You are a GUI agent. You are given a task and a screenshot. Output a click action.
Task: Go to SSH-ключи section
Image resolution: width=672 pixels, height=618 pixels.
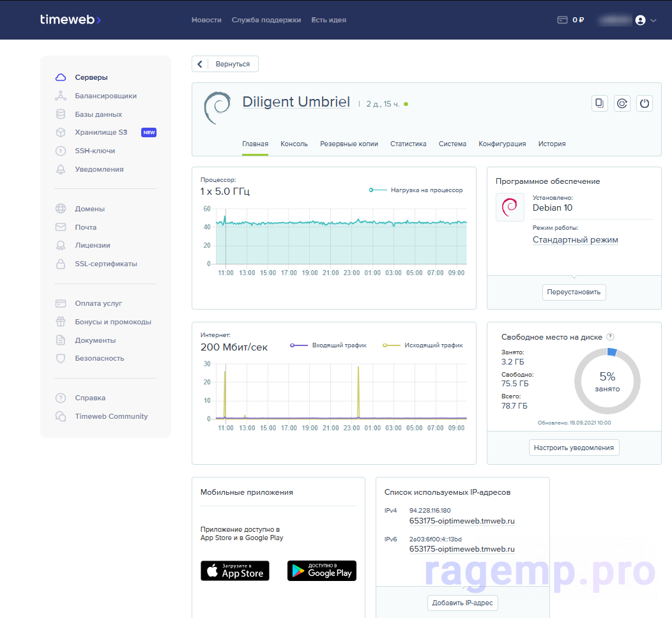(x=95, y=151)
